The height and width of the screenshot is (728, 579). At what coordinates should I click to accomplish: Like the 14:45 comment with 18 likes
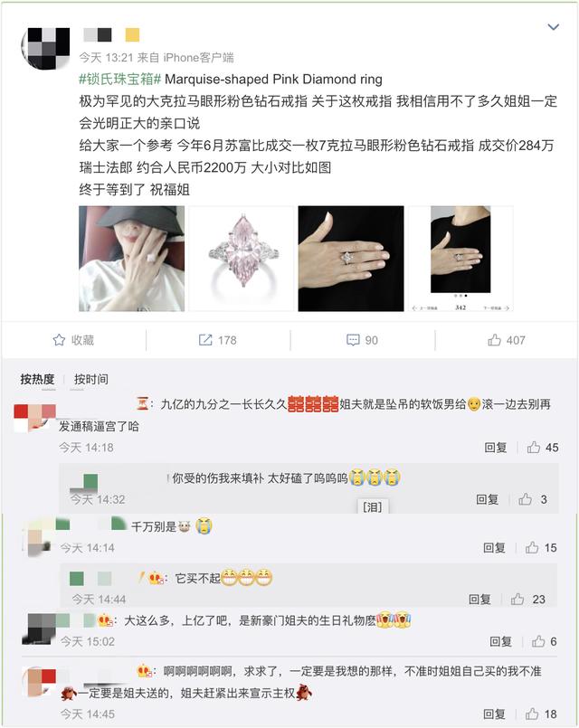(532, 714)
